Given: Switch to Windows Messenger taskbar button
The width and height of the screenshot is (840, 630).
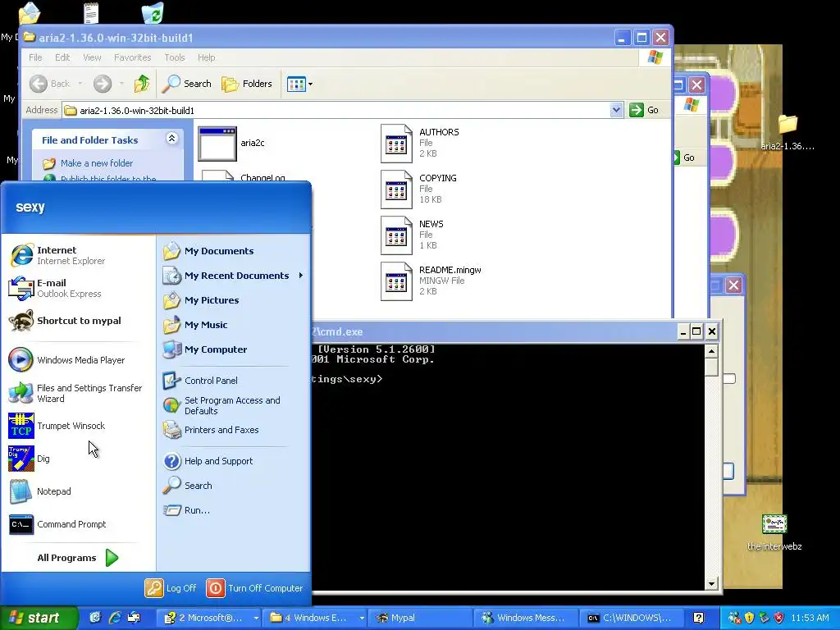Looking at the screenshot, I should tap(525, 618).
